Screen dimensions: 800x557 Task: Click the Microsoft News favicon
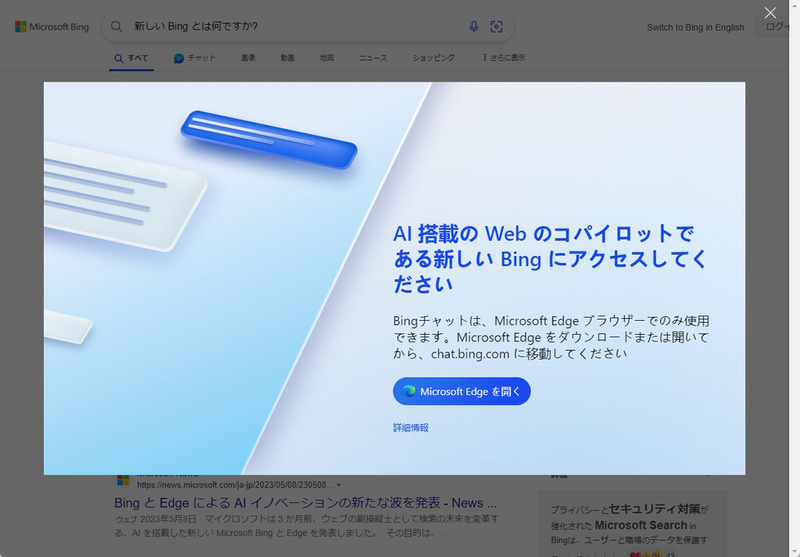pyautogui.click(x=123, y=480)
